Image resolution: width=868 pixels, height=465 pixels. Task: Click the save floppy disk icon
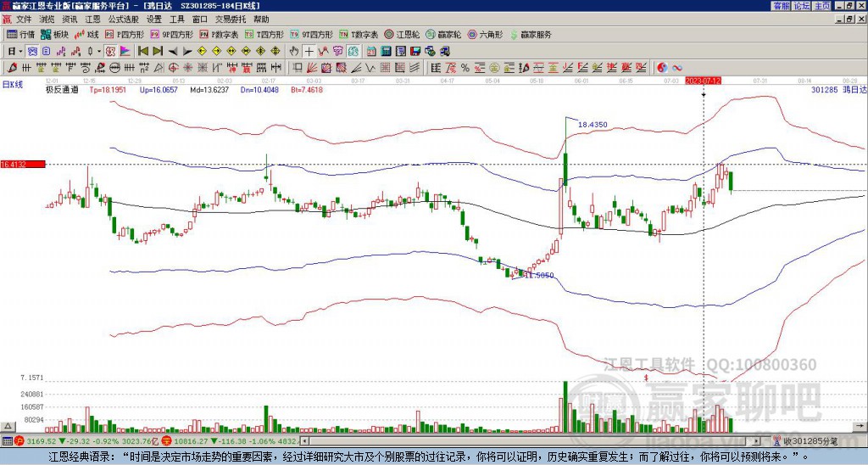pos(415,52)
